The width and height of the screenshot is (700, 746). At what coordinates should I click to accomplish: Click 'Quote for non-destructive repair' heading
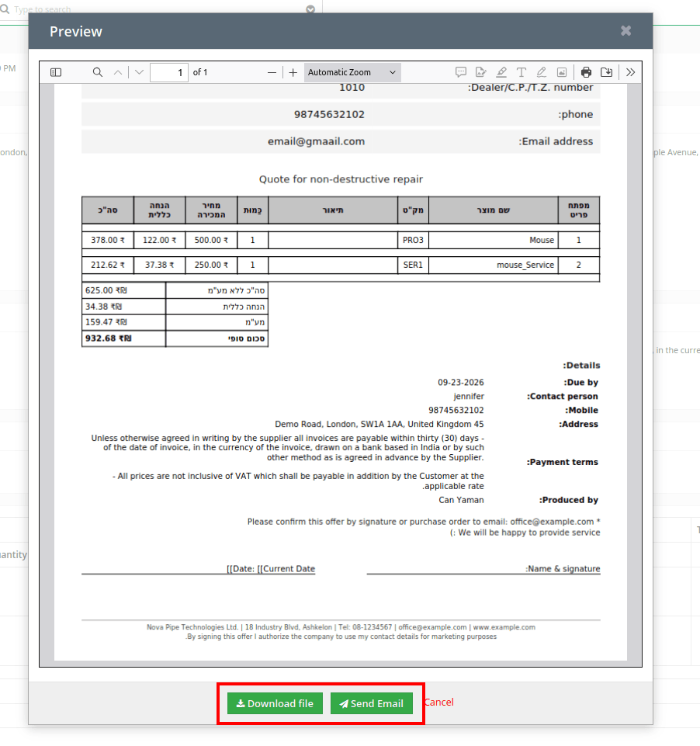pos(341,179)
